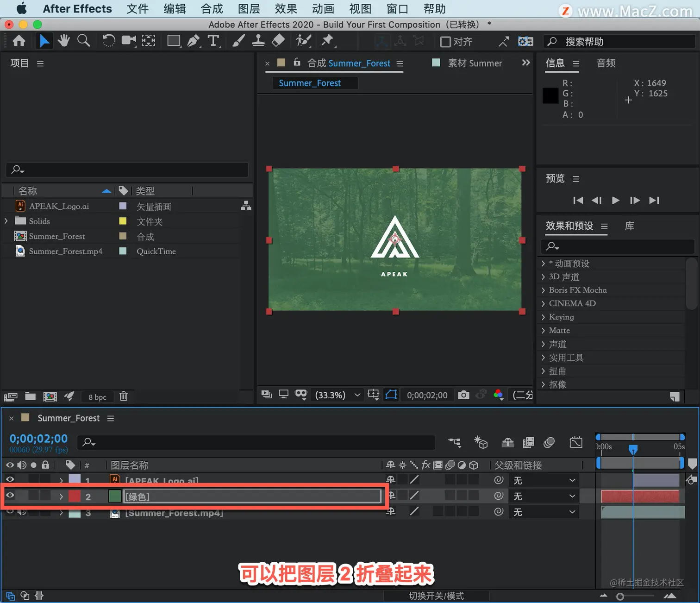Viewport: 700px width, 603px height.
Task: Open the 效果 menu
Action: tap(286, 9)
